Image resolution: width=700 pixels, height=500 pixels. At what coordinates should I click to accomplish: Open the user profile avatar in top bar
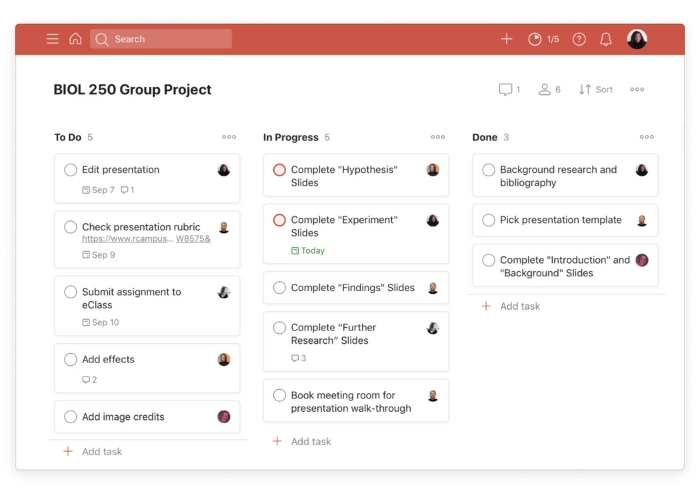tap(637, 39)
